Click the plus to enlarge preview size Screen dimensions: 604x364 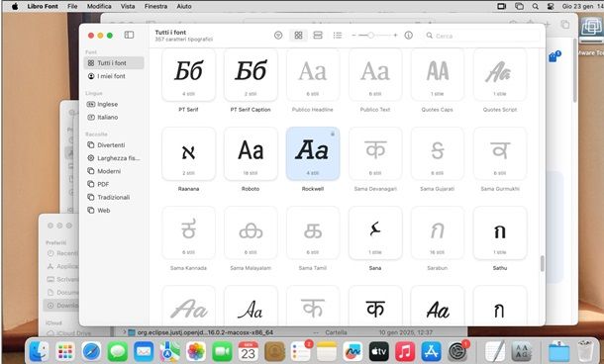[395, 36]
